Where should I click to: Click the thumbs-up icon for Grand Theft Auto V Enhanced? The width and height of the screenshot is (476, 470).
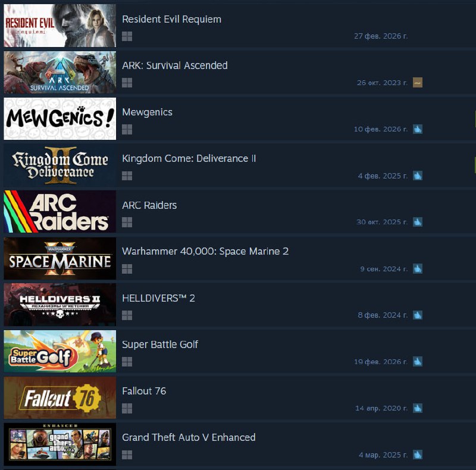tap(418, 455)
